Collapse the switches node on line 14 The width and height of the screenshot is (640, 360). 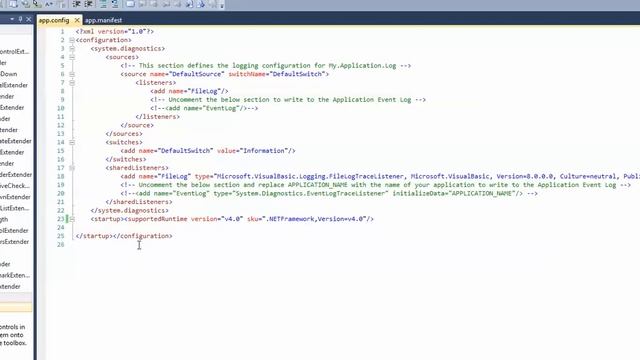(72, 142)
